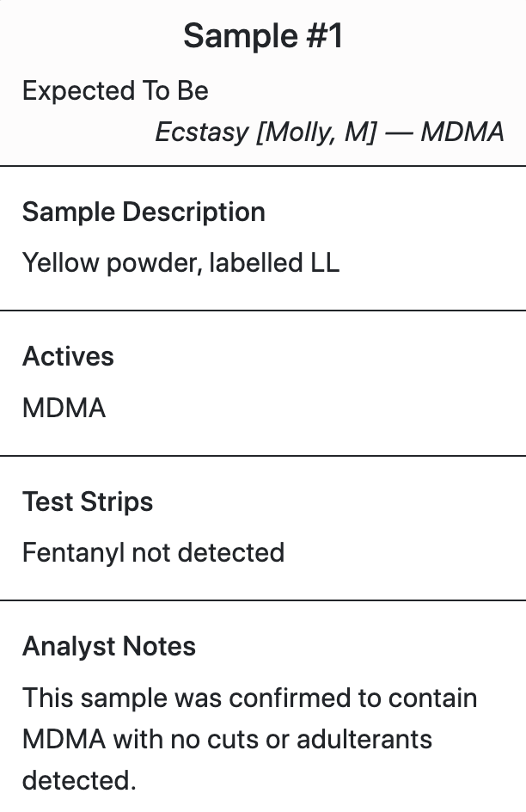Click the Analyst Notes heading
Viewport: 526px width, 812px height.
[109, 646]
